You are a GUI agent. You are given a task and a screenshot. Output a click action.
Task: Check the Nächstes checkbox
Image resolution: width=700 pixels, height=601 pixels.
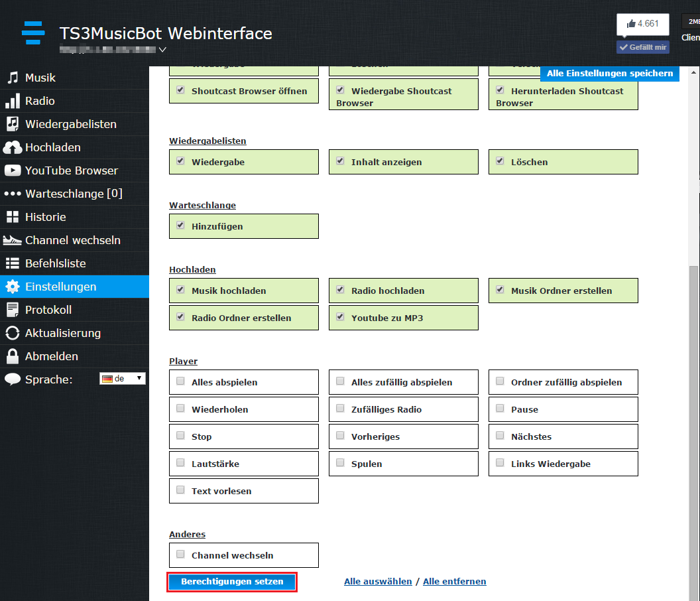(500, 436)
